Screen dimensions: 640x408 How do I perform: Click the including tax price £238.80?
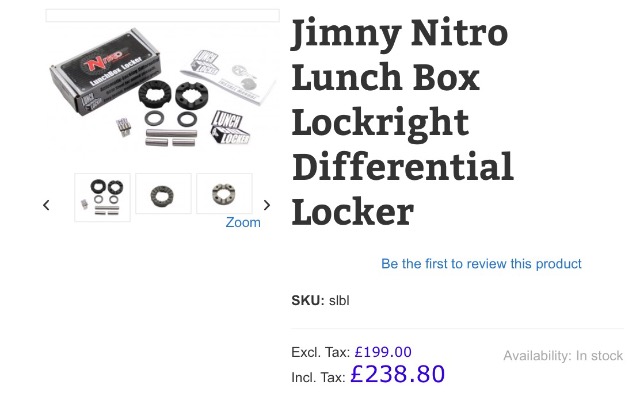coord(397,375)
